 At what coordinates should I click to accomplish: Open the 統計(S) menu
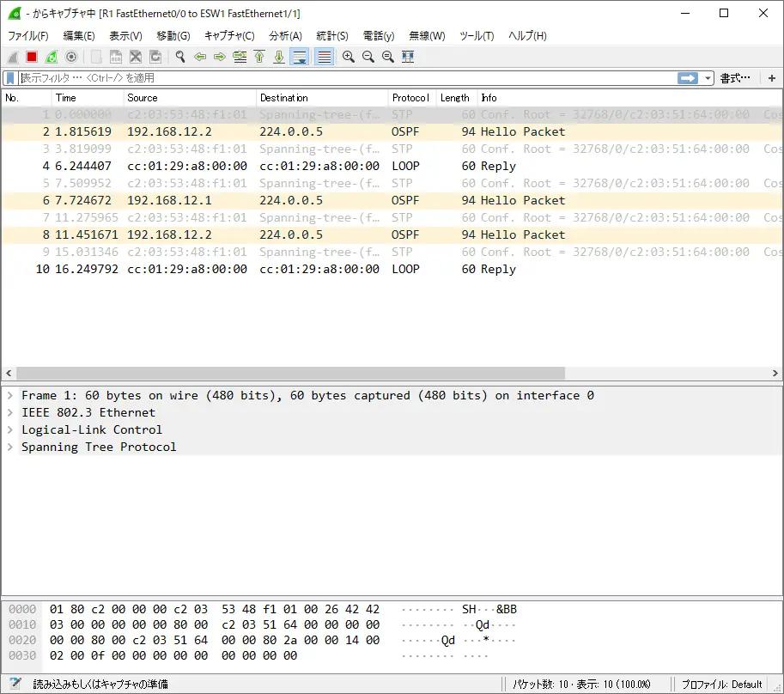pos(332,36)
